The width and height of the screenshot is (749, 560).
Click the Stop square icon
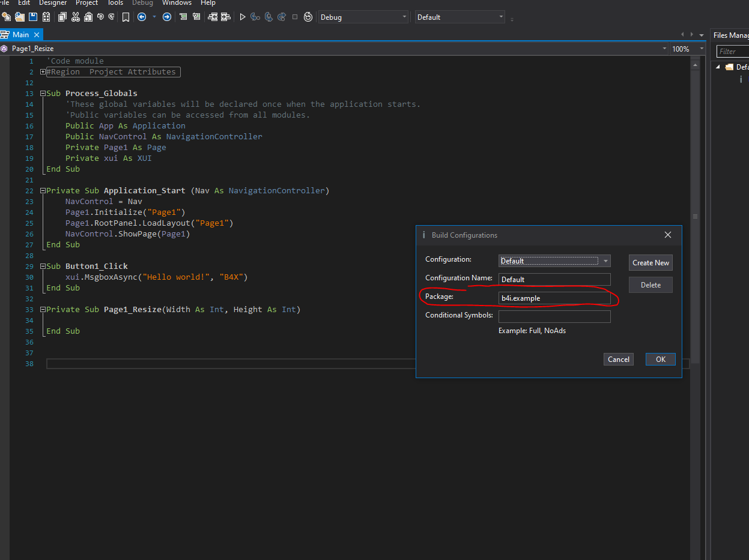[x=294, y=17]
